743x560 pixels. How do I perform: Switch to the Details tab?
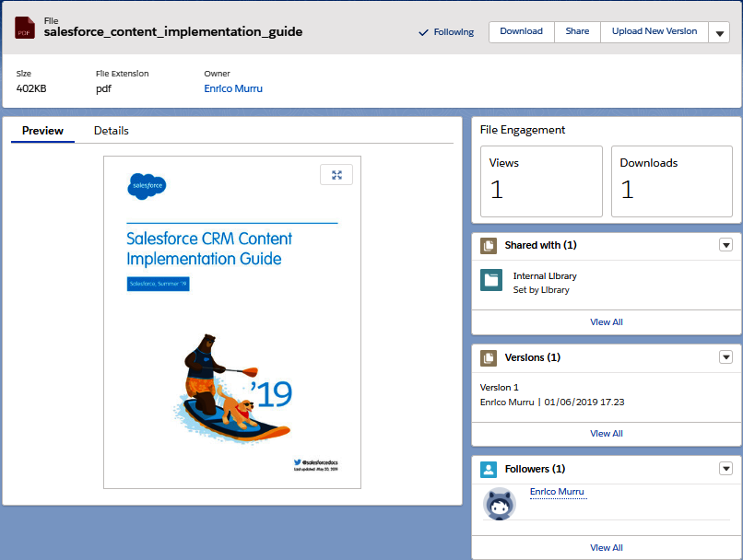112,131
